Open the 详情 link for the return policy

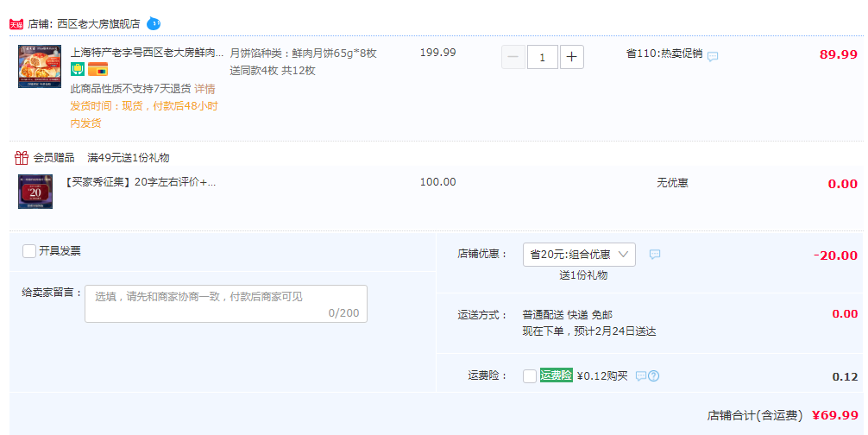(204, 89)
